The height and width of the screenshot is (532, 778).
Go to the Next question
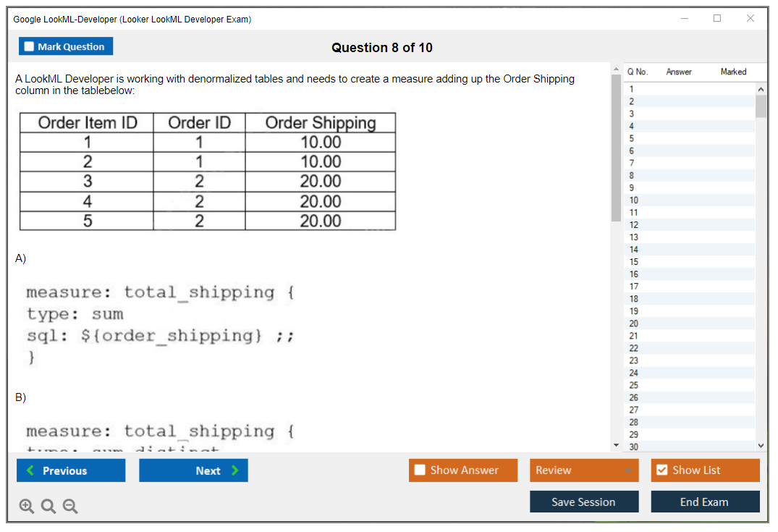pyautogui.click(x=193, y=470)
